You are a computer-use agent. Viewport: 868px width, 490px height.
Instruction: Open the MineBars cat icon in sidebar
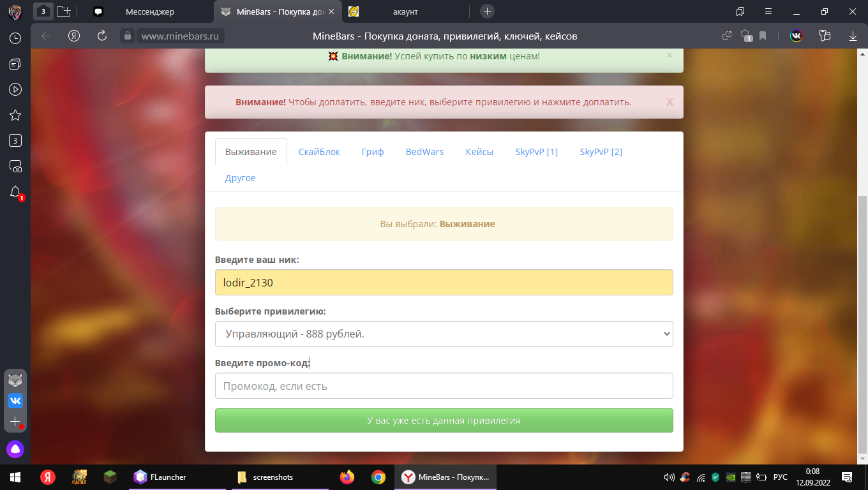pos(15,380)
